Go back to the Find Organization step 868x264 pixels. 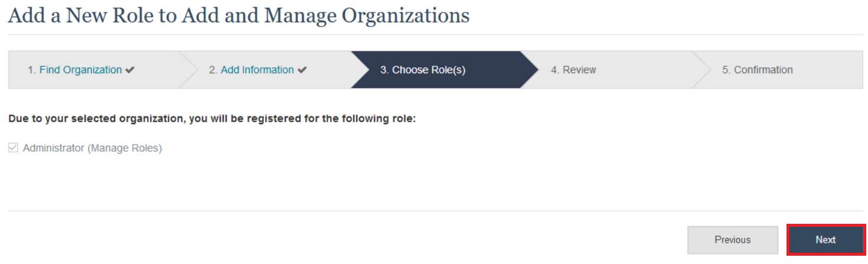click(x=80, y=70)
